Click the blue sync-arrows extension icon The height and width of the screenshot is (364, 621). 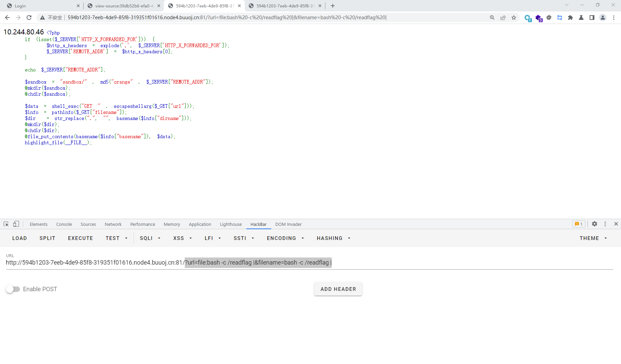[x=560, y=18]
